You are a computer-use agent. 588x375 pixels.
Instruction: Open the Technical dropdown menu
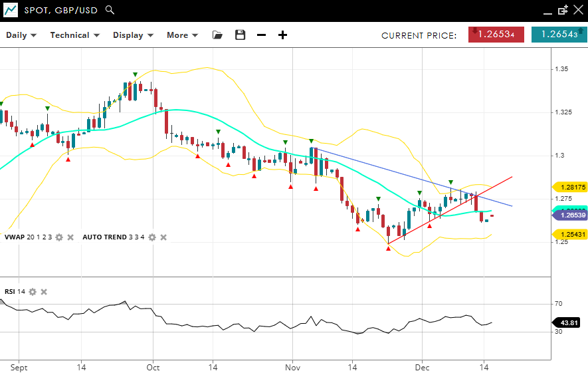point(74,35)
